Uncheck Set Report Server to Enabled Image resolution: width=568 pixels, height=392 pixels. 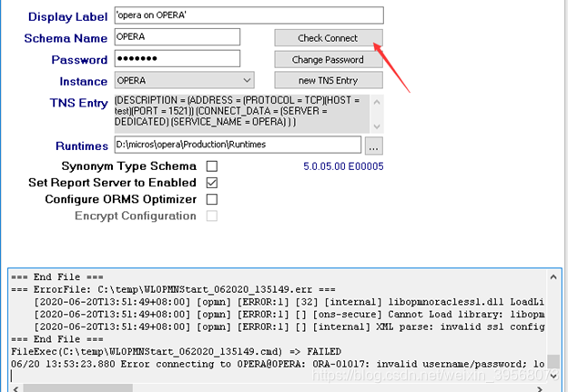[x=212, y=183]
